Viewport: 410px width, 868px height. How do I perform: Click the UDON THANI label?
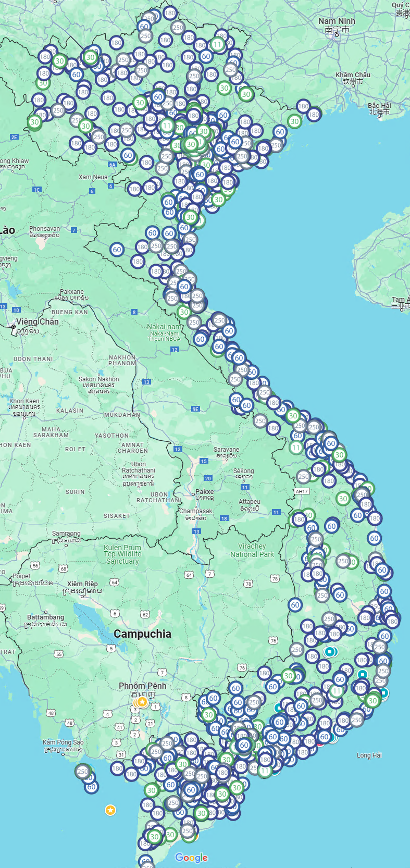click(x=33, y=359)
